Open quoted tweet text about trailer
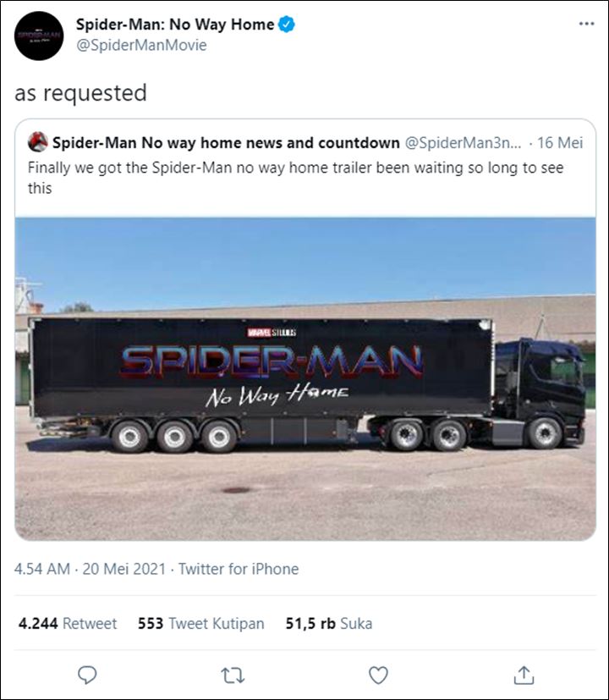The width and height of the screenshot is (609, 700). [295, 178]
